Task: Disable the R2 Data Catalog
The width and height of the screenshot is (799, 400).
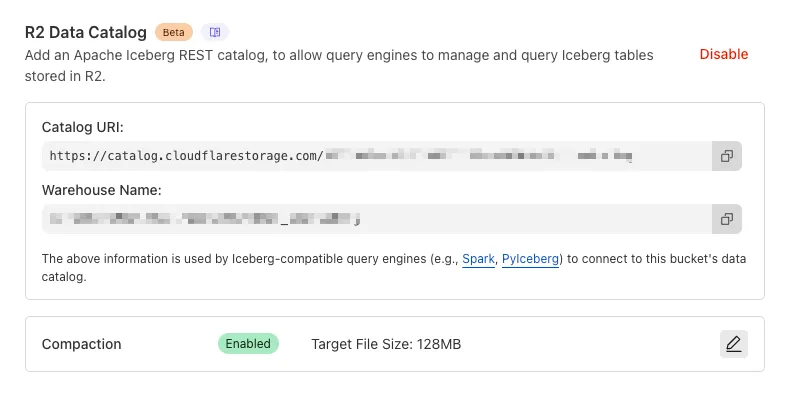Action: pyautogui.click(x=723, y=54)
